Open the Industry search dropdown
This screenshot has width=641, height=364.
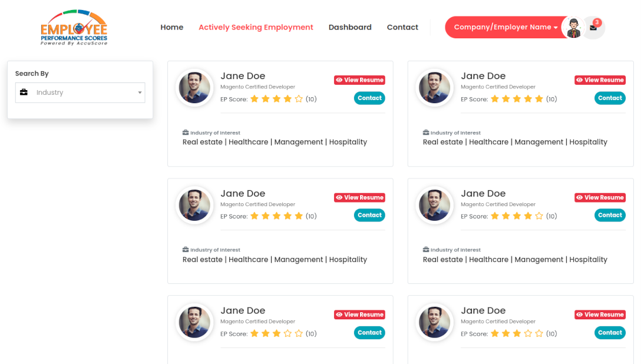pyautogui.click(x=80, y=92)
